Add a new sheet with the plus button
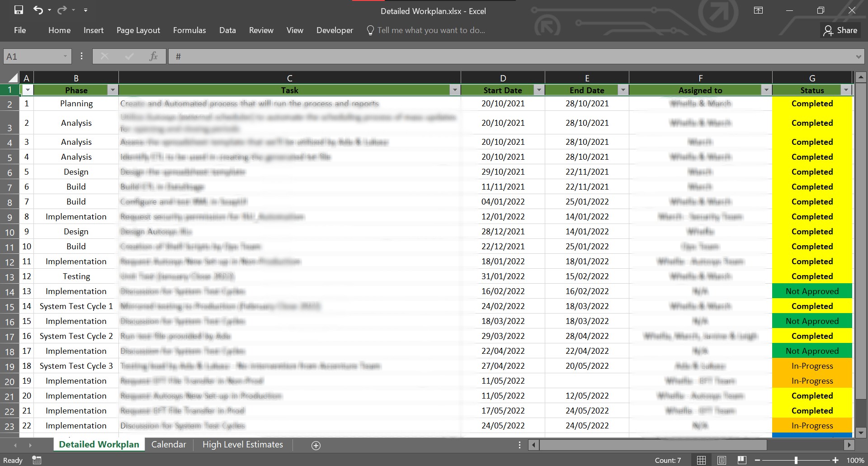Image resolution: width=868 pixels, height=466 pixels. pyautogui.click(x=316, y=446)
